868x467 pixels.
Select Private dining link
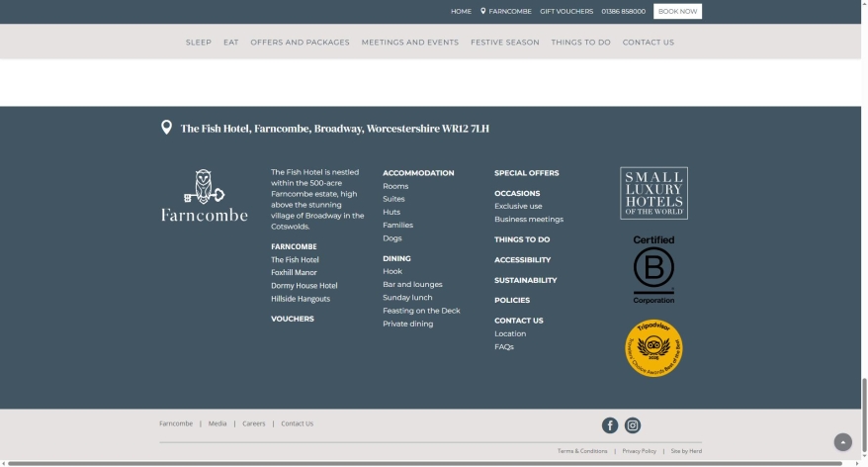point(407,325)
